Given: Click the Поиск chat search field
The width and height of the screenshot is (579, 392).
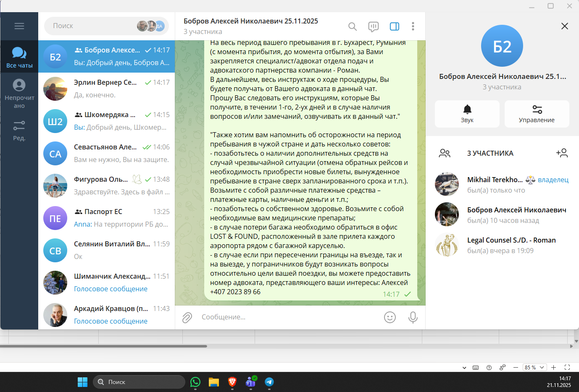Looking at the screenshot, I should (106, 26).
